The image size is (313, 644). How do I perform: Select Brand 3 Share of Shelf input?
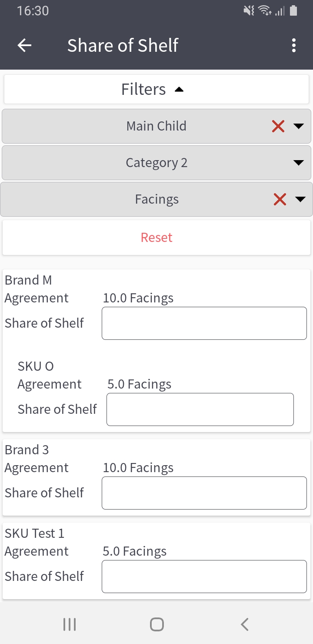[x=204, y=493]
